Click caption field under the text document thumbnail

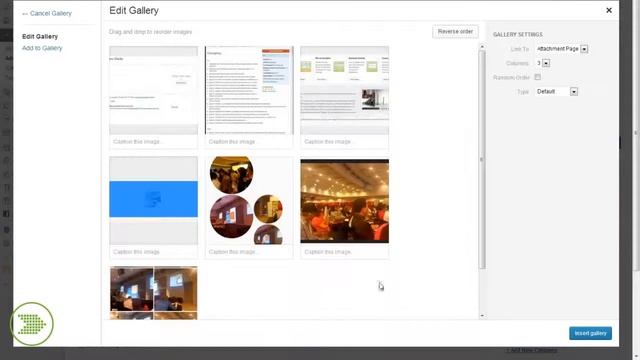[x=249, y=142]
